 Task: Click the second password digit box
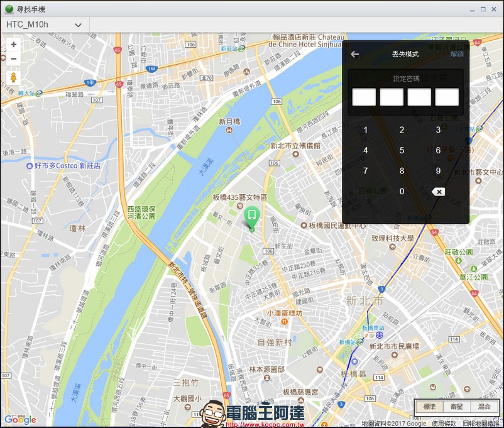tap(392, 97)
